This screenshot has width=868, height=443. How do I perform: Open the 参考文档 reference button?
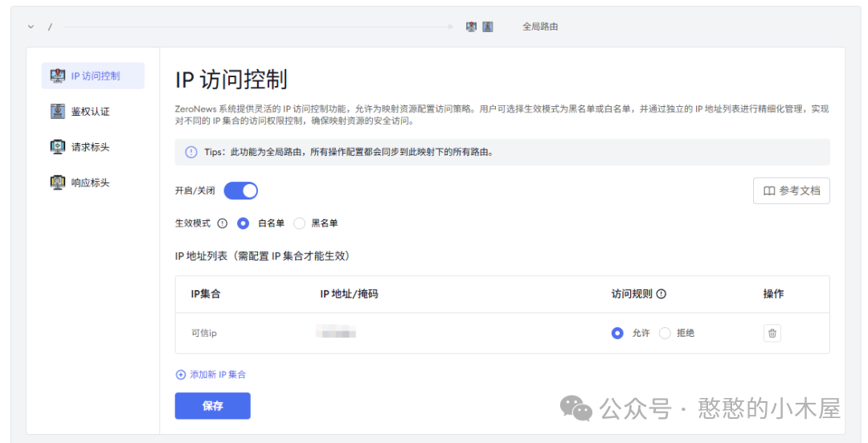click(x=791, y=191)
